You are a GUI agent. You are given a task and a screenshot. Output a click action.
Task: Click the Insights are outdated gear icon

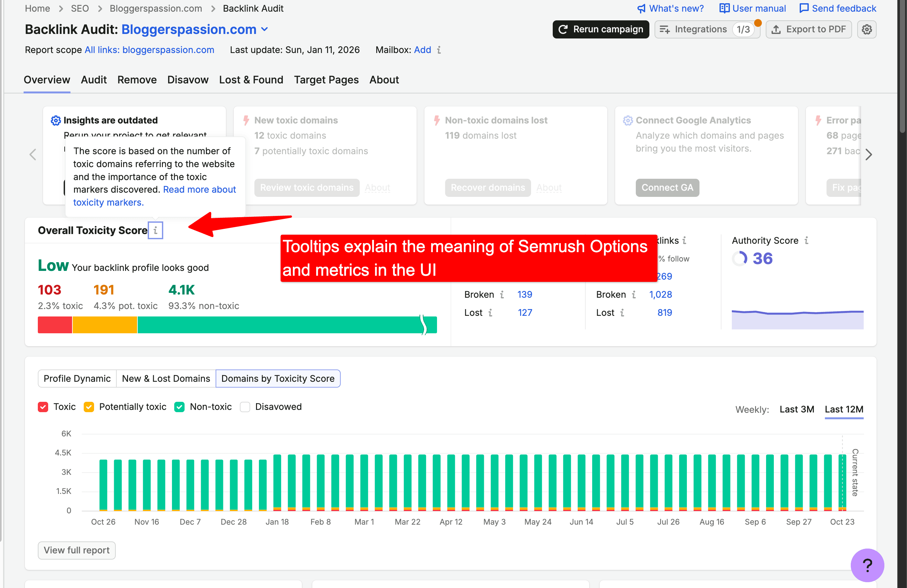[56, 121]
